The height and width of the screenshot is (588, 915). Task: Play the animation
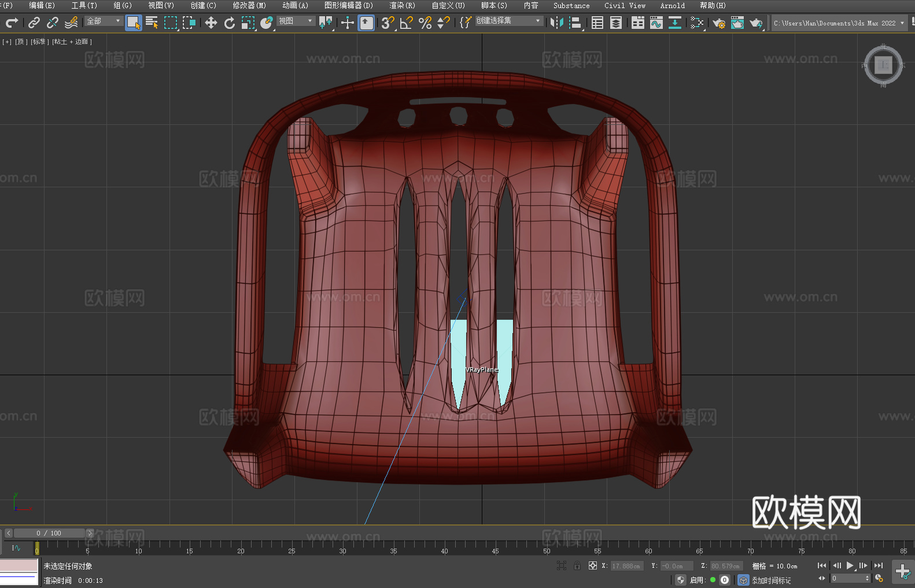click(x=850, y=565)
